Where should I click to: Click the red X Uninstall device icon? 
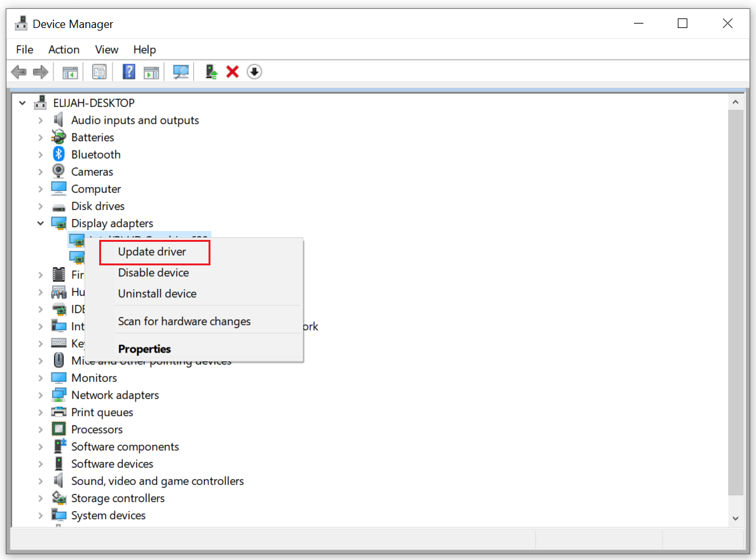[x=233, y=72]
